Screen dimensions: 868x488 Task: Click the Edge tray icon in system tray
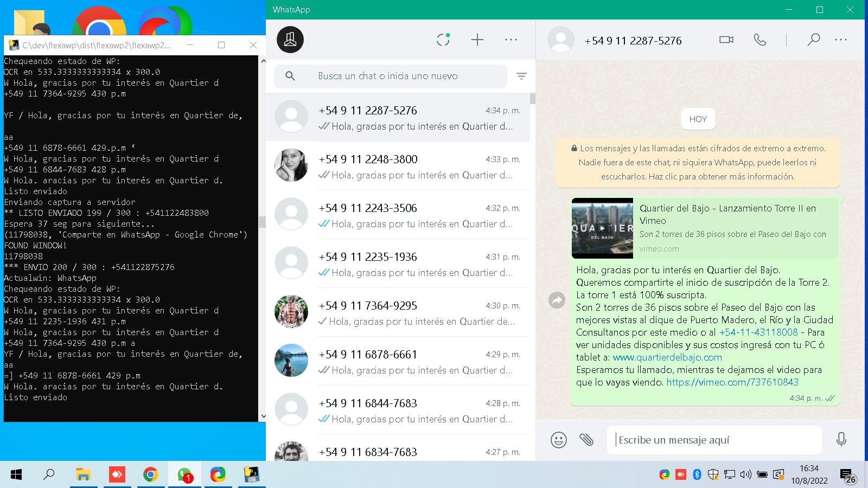(664, 475)
